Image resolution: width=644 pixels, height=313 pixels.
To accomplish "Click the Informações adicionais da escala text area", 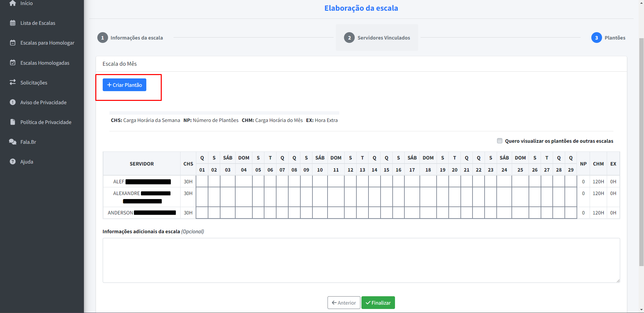I will point(361,260).
